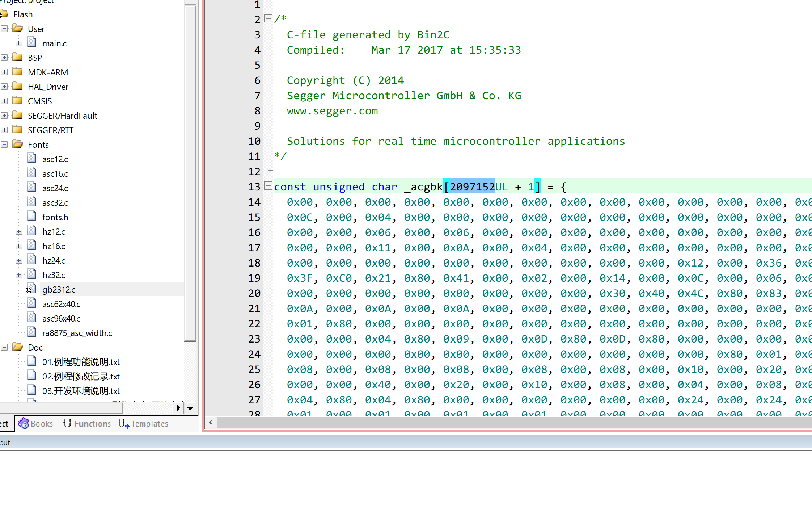
Task: Expand the CMSIS folder
Action: pyautogui.click(x=4, y=101)
